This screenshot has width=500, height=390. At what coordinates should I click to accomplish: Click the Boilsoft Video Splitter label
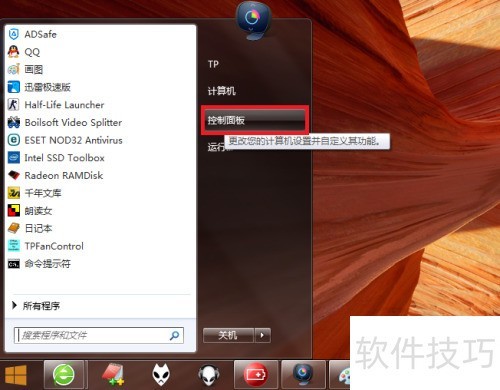pos(73,122)
